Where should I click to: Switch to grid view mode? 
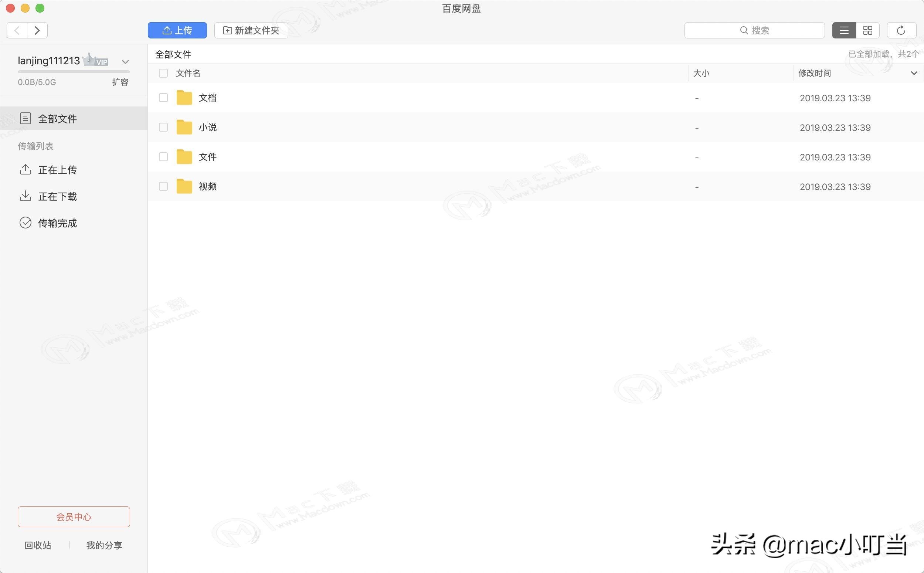868,30
